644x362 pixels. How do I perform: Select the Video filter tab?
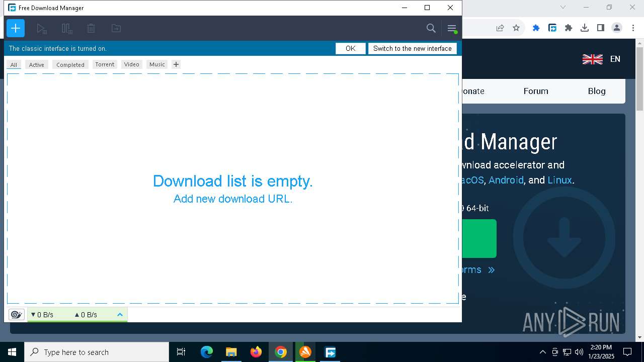click(132, 64)
